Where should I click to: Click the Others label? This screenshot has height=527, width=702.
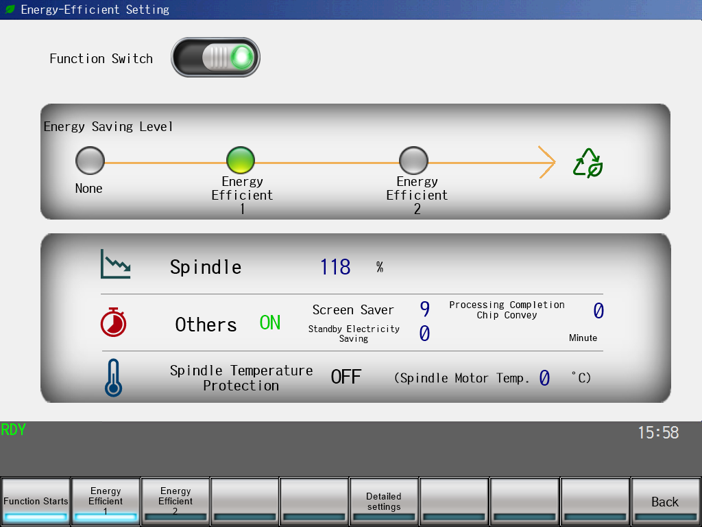point(205,325)
